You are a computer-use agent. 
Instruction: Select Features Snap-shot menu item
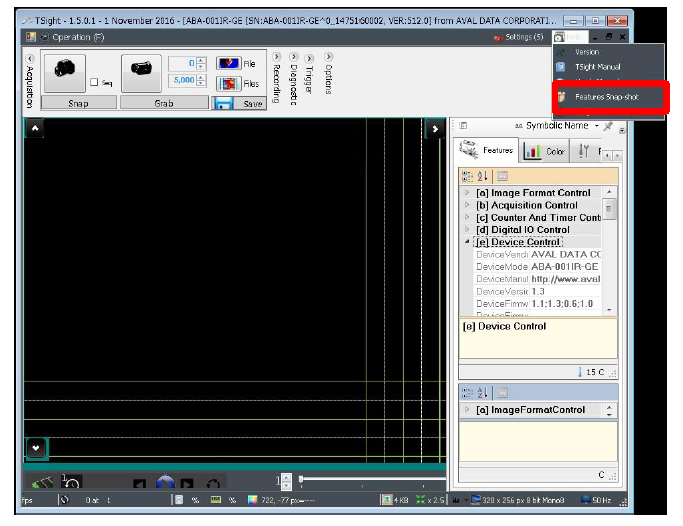[606, 97]
